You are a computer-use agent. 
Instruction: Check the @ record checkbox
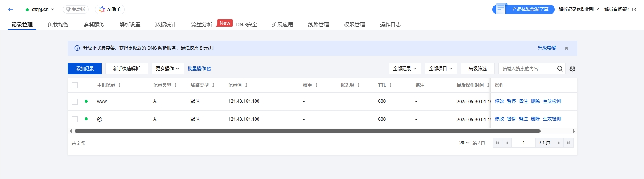click(75, 119)
